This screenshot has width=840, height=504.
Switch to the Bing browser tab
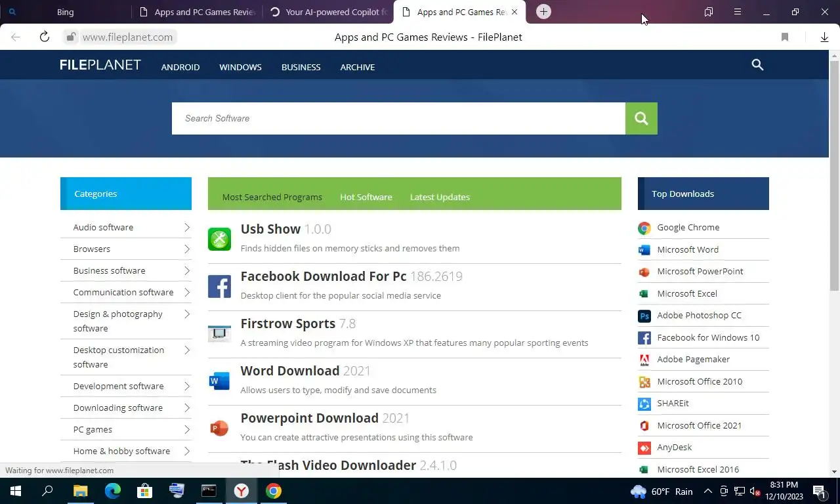pyautogui.click(x=66, y=12)
